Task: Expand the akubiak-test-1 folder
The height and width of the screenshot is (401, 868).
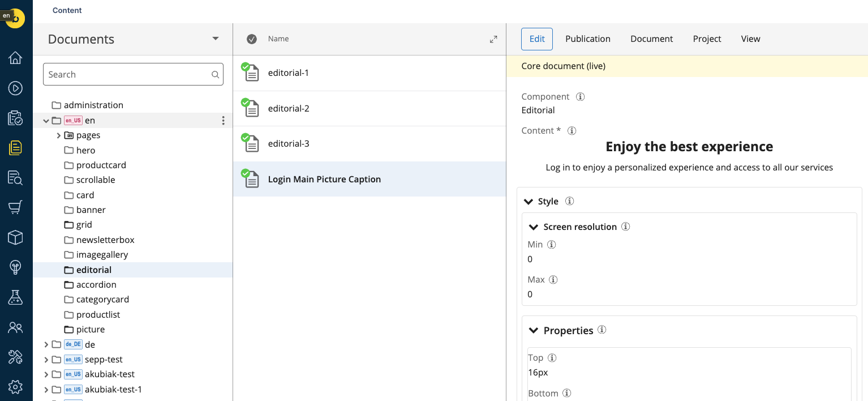Action: [x=46, y=389]
